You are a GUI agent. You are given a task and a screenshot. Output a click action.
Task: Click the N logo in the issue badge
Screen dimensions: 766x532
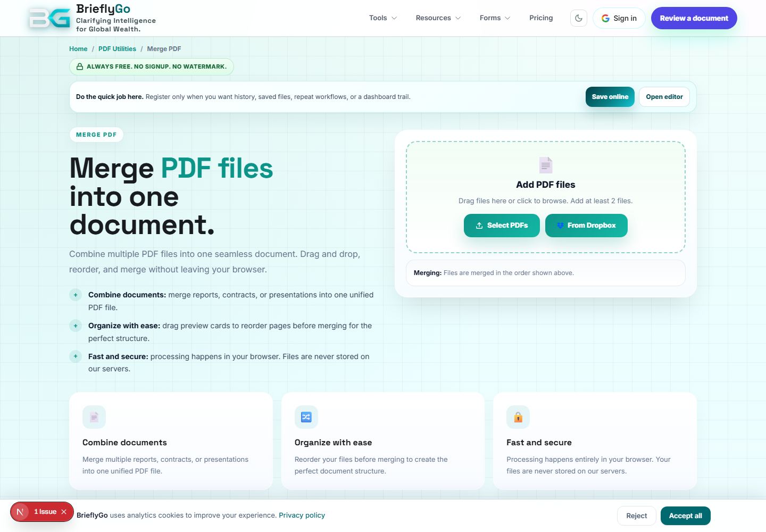tap(20, 512)
